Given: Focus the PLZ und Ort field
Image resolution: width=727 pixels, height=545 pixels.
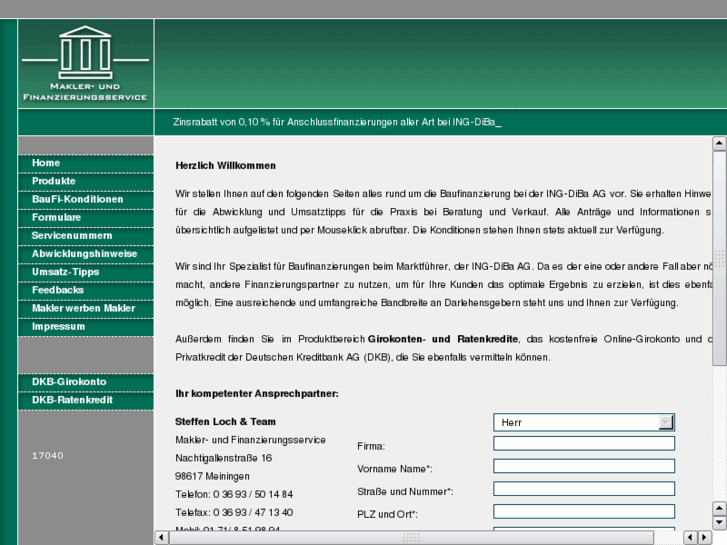Looking at the screenshot, I should click(584, 512).
